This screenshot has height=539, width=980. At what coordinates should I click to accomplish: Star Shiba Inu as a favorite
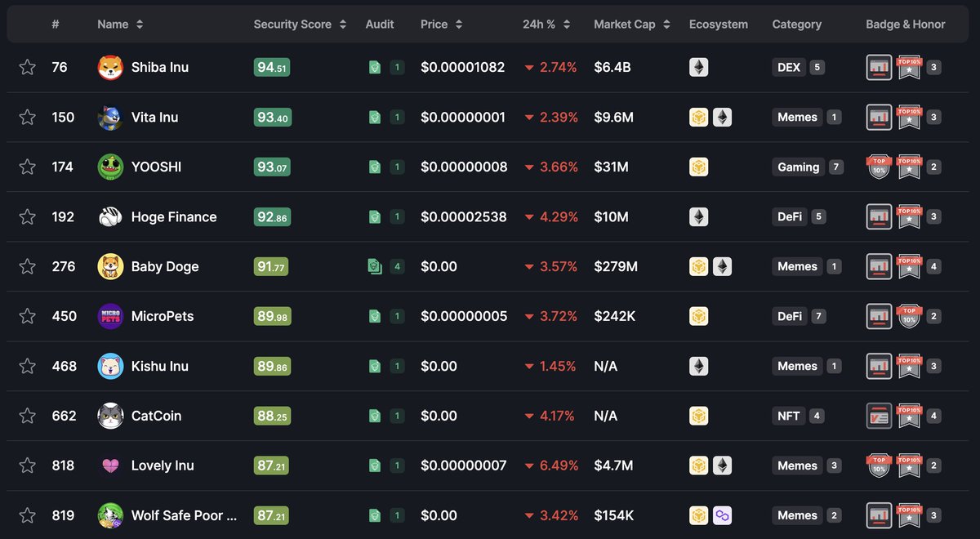pos(27,67)
